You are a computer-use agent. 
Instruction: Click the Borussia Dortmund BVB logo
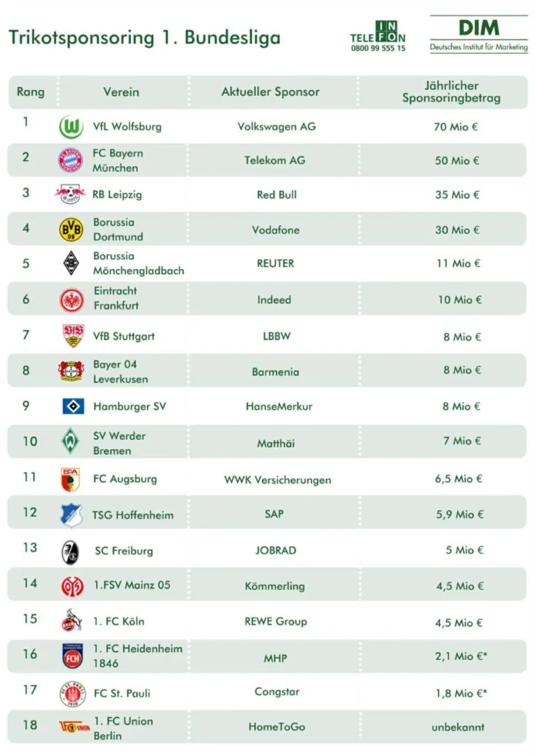tap(72, 230)
